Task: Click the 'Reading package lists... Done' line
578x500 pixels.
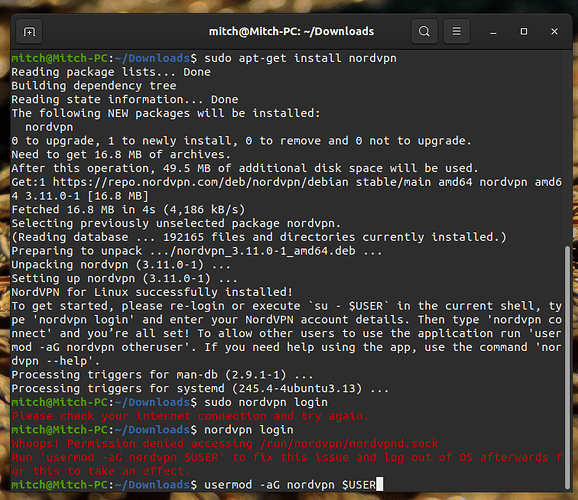Action: (111, 72)
